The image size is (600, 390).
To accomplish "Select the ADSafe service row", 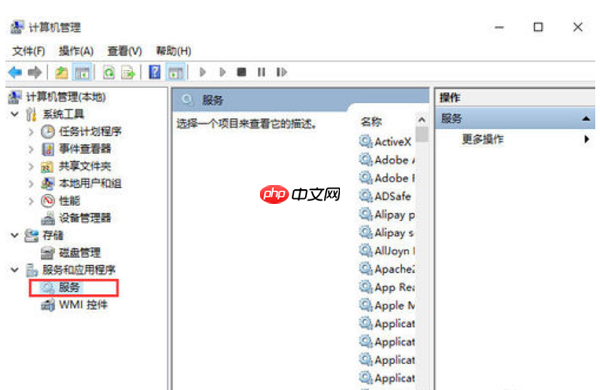I will tap(386, 196).
